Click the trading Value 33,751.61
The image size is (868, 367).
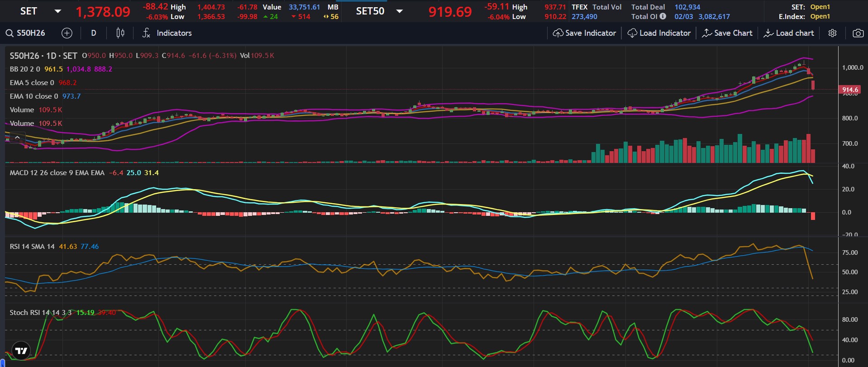pyautogui.click(x=304, y=7)
